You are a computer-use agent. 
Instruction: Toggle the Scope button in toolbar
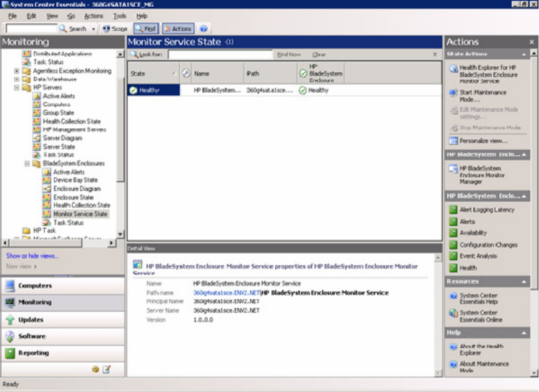coord(115,29)
